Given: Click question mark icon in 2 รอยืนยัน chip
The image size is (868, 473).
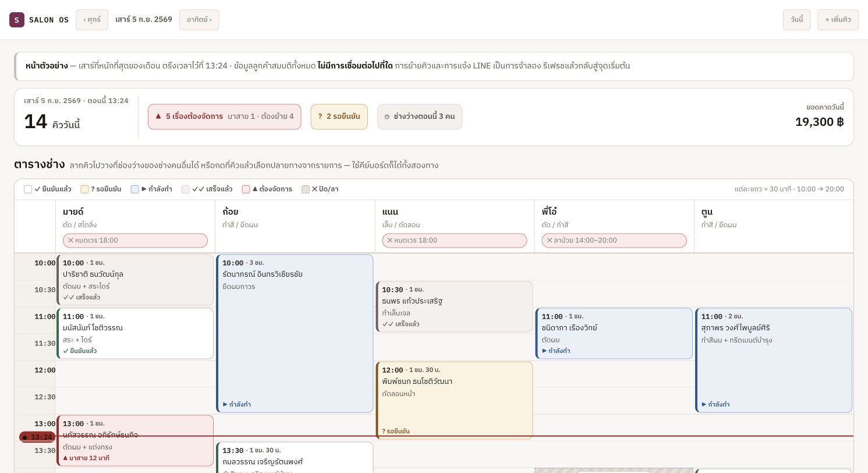Looking at the screenshot, I should click(320, 117).
